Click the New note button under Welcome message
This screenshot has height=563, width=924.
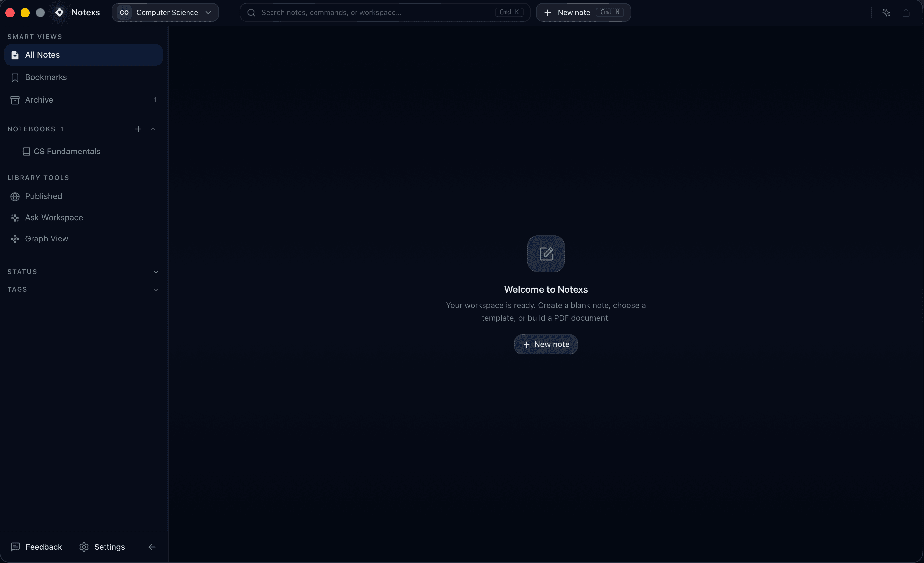tap(546, 344)
